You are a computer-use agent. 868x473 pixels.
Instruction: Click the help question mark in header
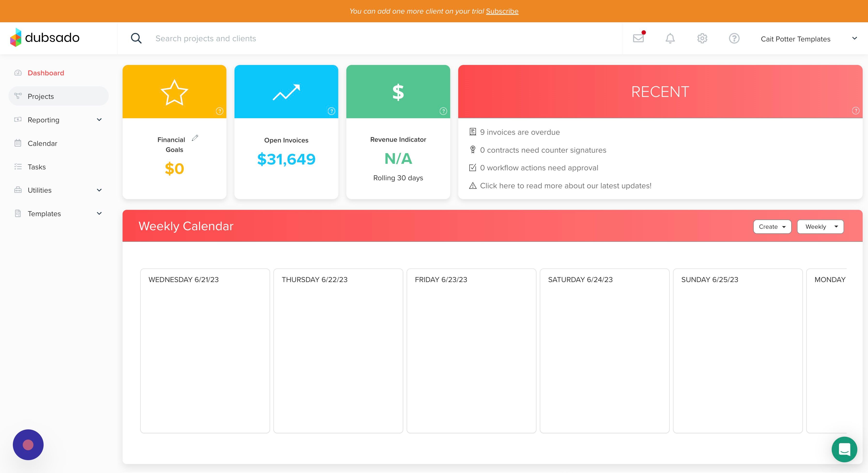click(x=734, y=39)
